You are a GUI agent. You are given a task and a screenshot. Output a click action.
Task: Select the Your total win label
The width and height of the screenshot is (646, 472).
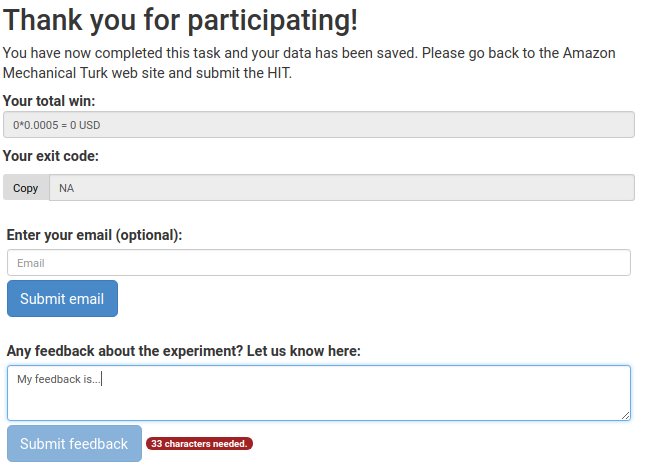(x=49, y=100)
